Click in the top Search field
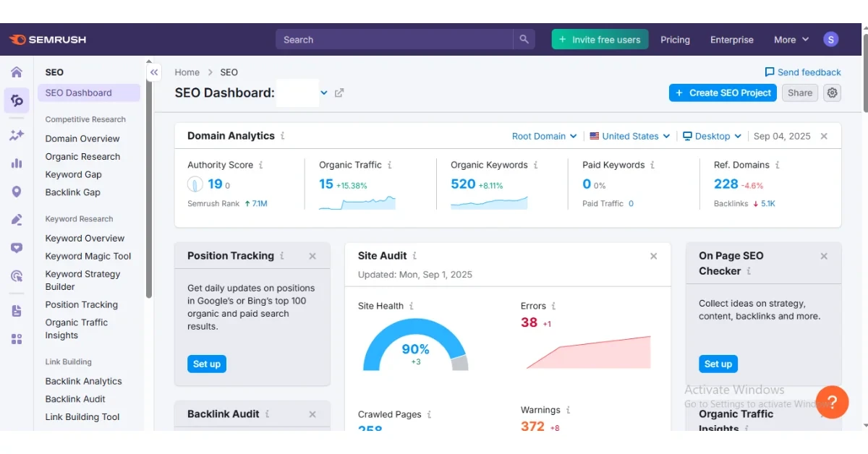The width and height of the screenshot is (868, 454). (x=394, y=40)
